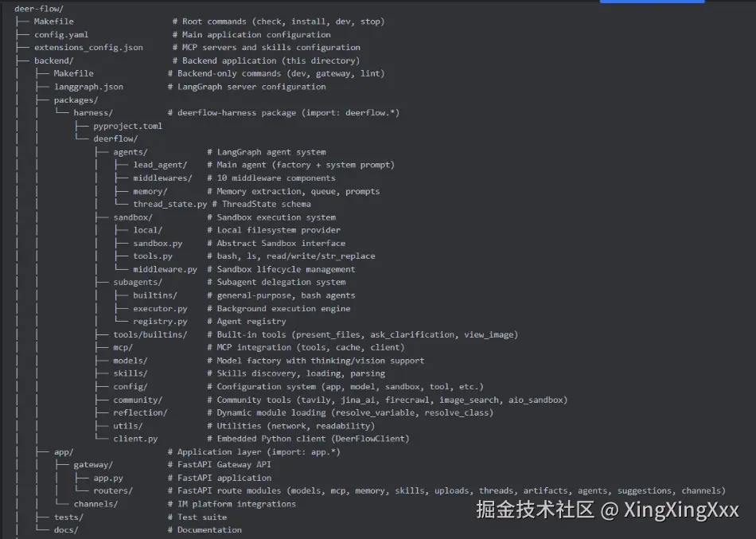Select the 'deer-flow/' root directory line
The height and width of the screenshot is (539, 756).
pyautogui.click(x=39, y=9)
